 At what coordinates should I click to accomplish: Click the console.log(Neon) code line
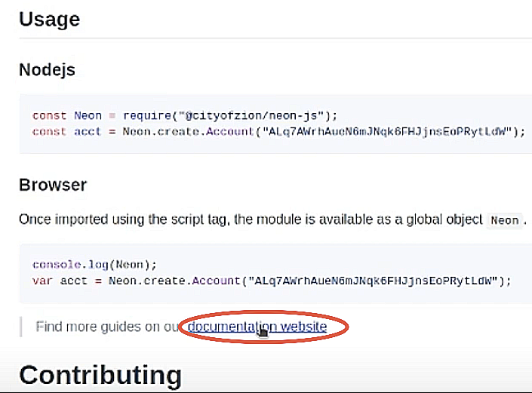pyautogui.click(x=94, y=265)
